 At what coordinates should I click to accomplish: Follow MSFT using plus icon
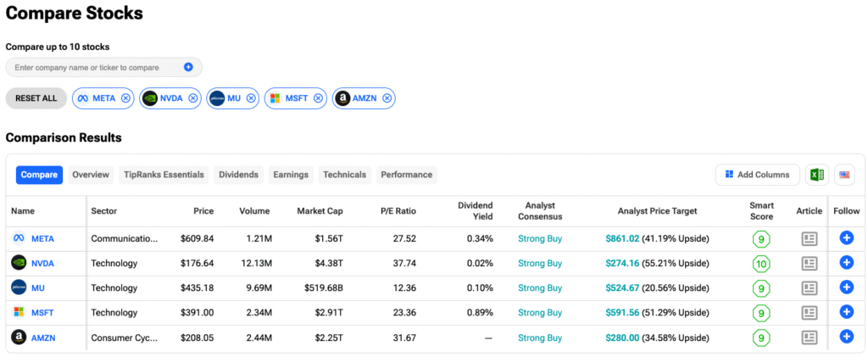pyautogui.click(x=845, y=313)
